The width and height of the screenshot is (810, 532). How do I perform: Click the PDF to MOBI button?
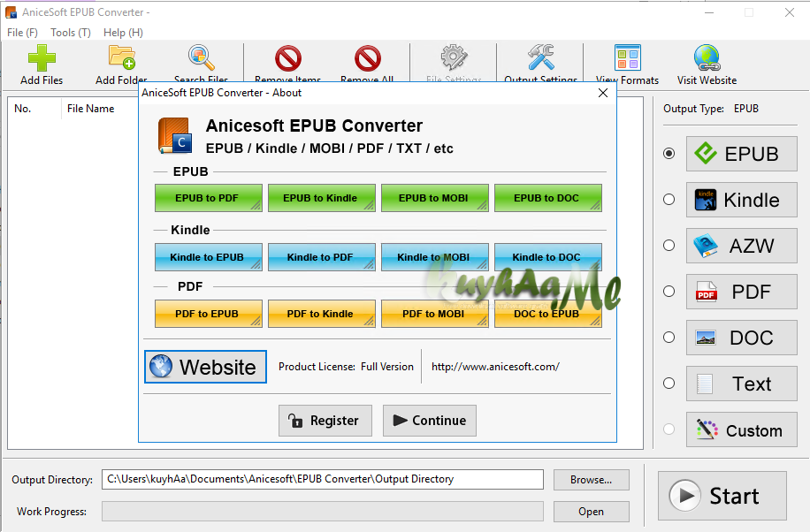434,314
